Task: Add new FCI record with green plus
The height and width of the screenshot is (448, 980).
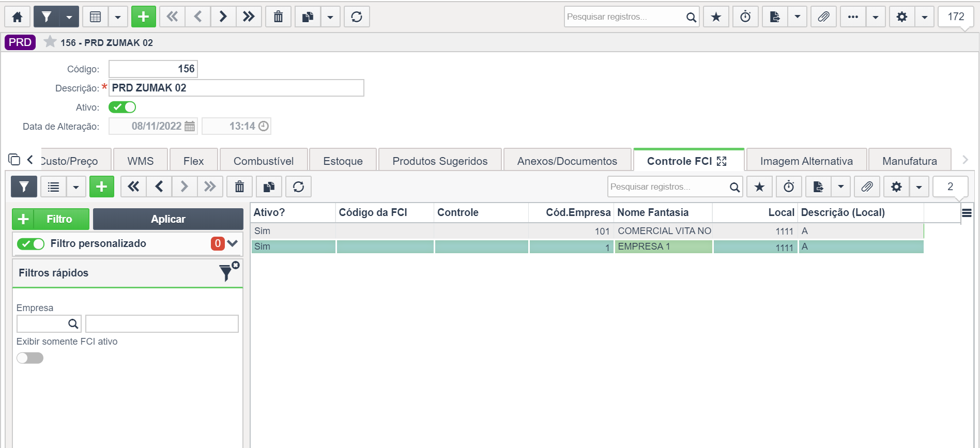Action: tap(102, 187)
